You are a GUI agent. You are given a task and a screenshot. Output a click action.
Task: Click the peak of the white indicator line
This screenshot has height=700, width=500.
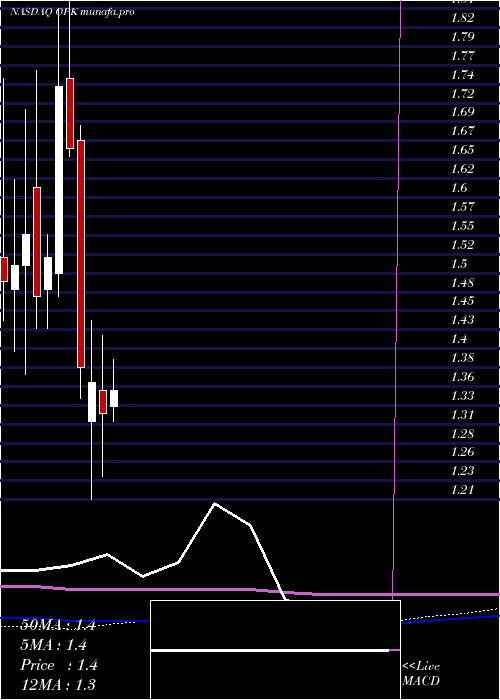(x=215, y=504)
